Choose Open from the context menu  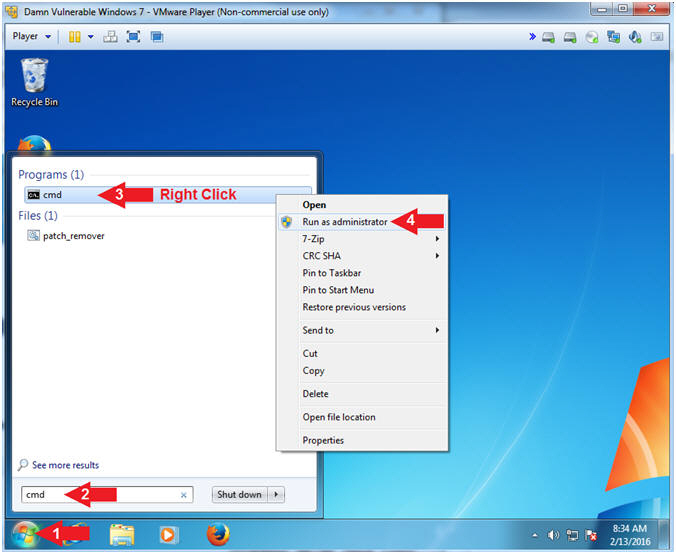point(362,205)
